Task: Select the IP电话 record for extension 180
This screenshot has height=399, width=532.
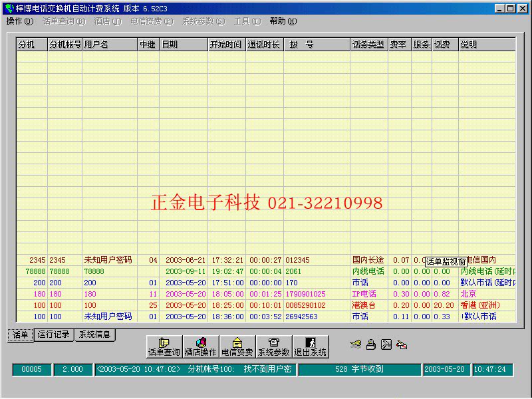Action: (x=364, y=294)
